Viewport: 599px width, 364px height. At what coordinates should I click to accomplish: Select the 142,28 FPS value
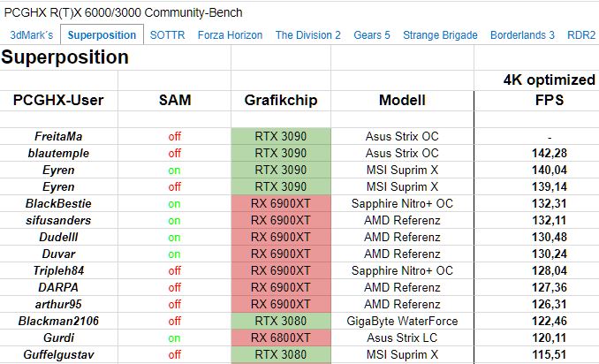pos(550,153)
